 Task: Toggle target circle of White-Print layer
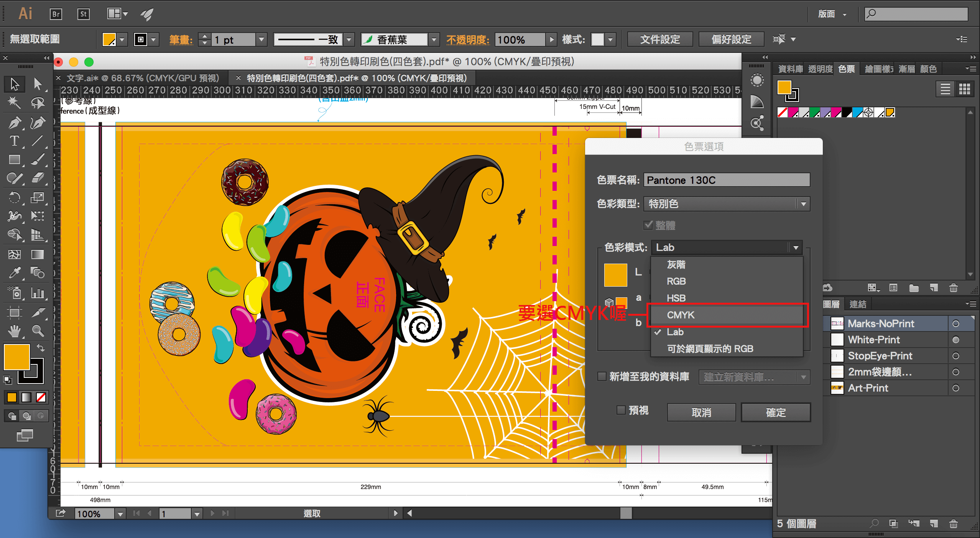pos(956,340)
